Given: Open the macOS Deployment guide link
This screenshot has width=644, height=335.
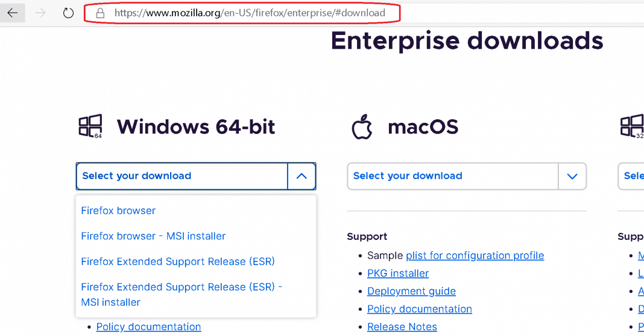Looking at the screenshot, I should (x=411, y=291).
